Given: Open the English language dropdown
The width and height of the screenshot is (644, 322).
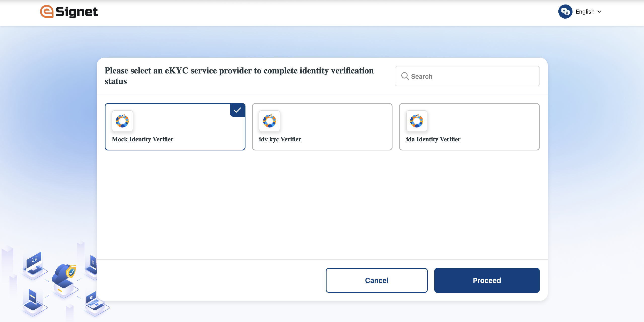Looking at the screenshot, I should (x=585, y=12).
